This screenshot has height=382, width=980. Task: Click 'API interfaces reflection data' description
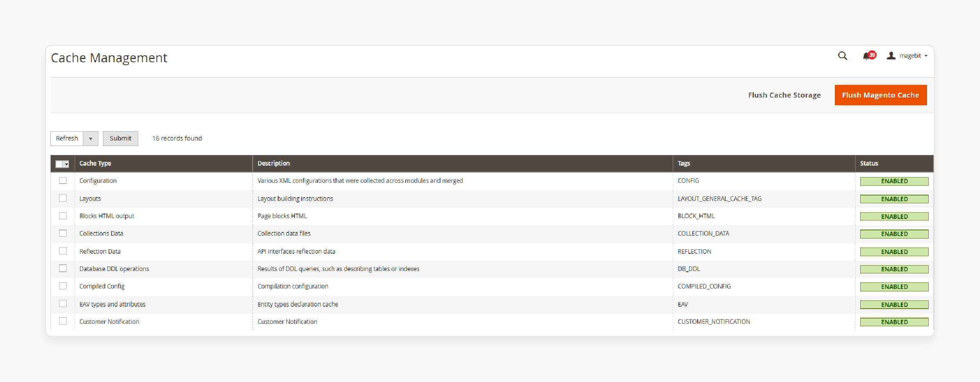coord(296,251)
